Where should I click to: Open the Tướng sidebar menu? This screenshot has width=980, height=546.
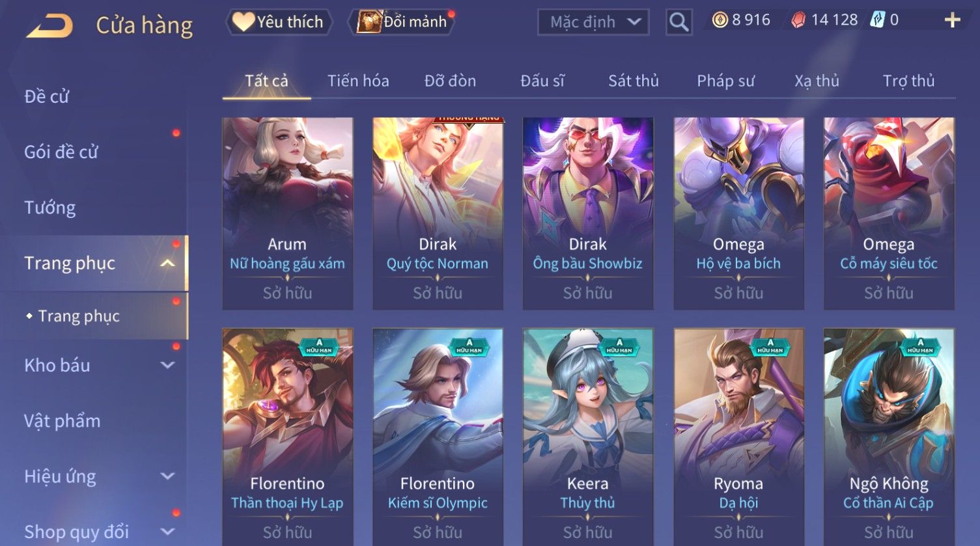(50, 208)
